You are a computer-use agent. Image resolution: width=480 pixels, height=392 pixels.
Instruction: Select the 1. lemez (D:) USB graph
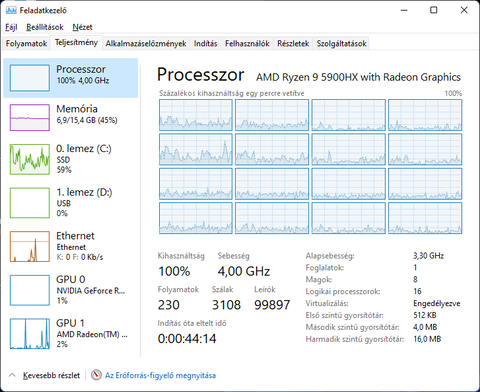[x=30, y=203]
